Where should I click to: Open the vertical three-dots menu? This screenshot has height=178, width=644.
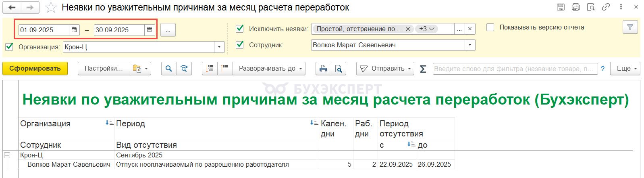pyautogui.click(x=621, y=7)
